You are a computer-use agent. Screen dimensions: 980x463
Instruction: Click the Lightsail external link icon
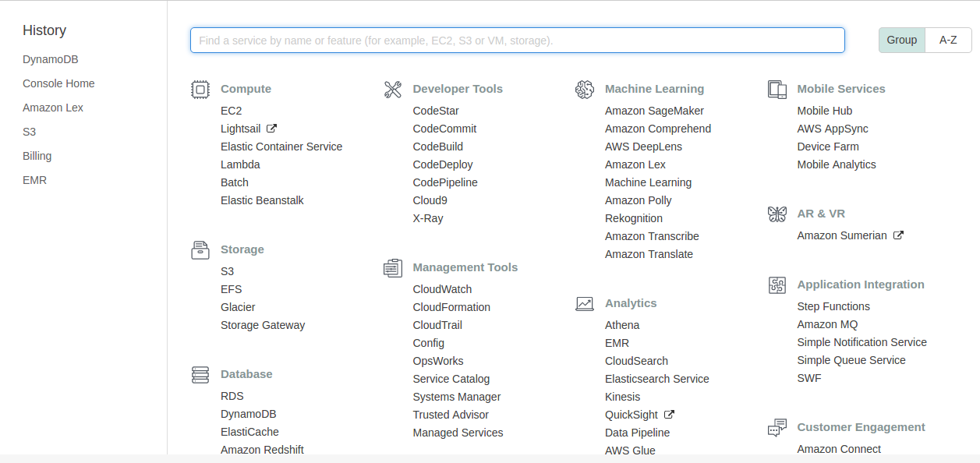click(272, 129)
